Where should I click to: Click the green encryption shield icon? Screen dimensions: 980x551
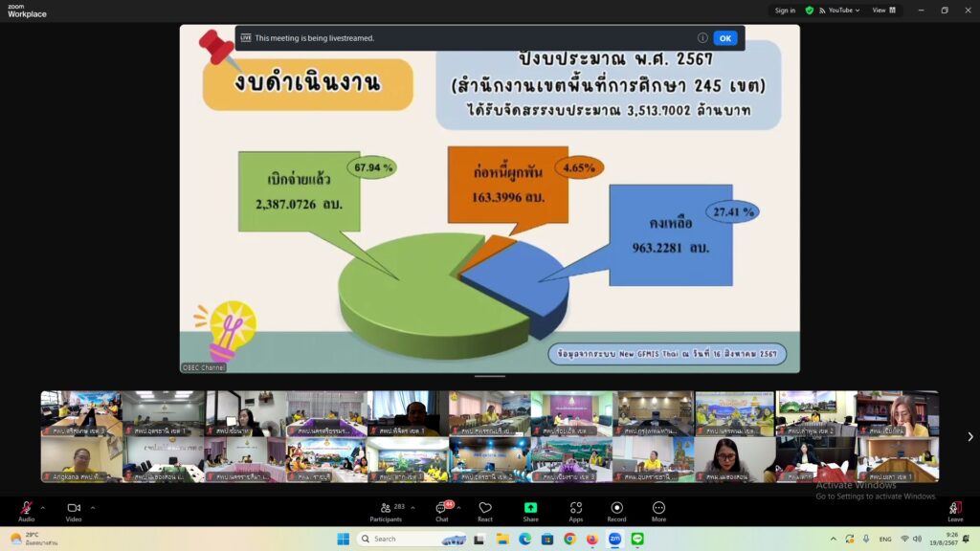coord(810,11)
